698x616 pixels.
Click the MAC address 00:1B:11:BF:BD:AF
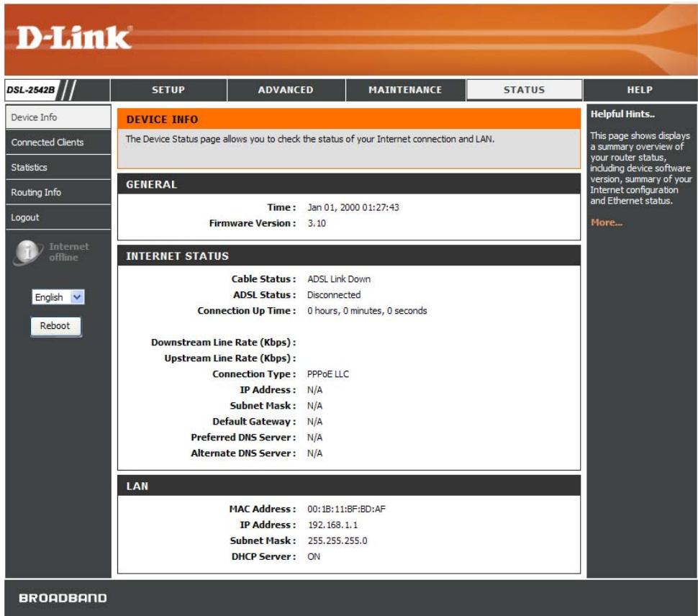click(346, 509)
